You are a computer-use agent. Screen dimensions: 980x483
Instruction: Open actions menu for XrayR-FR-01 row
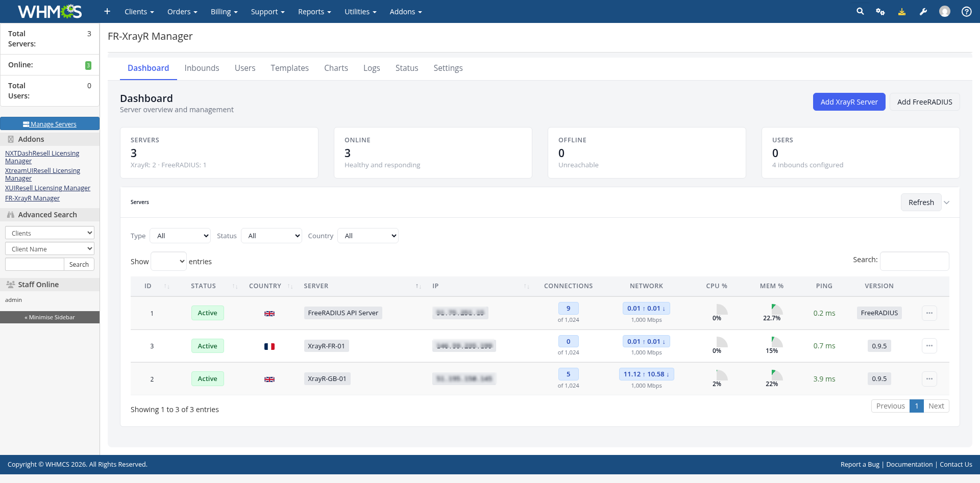[929, 346]
